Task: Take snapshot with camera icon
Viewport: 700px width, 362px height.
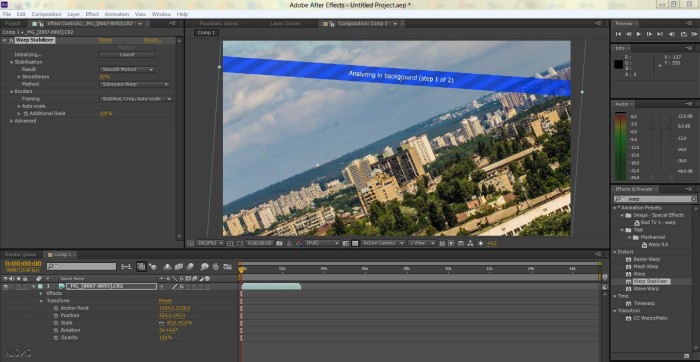Action: tap(279, 243)
